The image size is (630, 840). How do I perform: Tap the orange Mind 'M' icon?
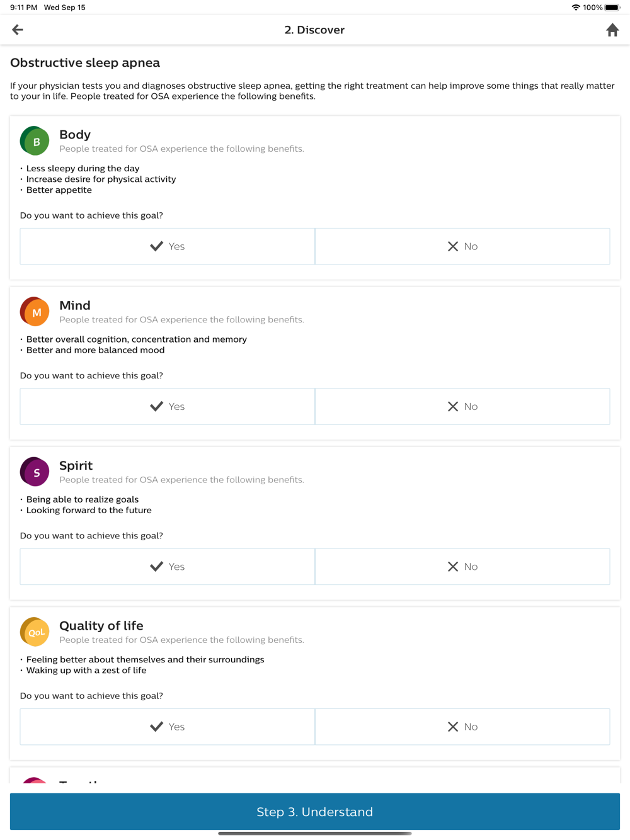tap(35, 312)
